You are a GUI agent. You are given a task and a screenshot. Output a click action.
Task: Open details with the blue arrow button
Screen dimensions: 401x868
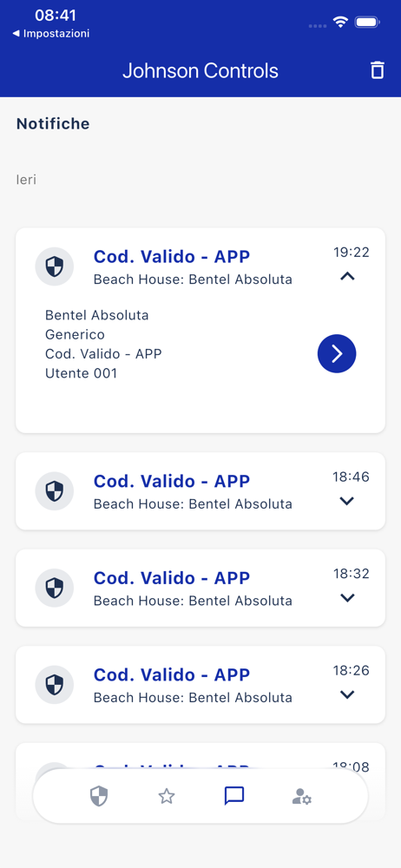tap(337, 354)
